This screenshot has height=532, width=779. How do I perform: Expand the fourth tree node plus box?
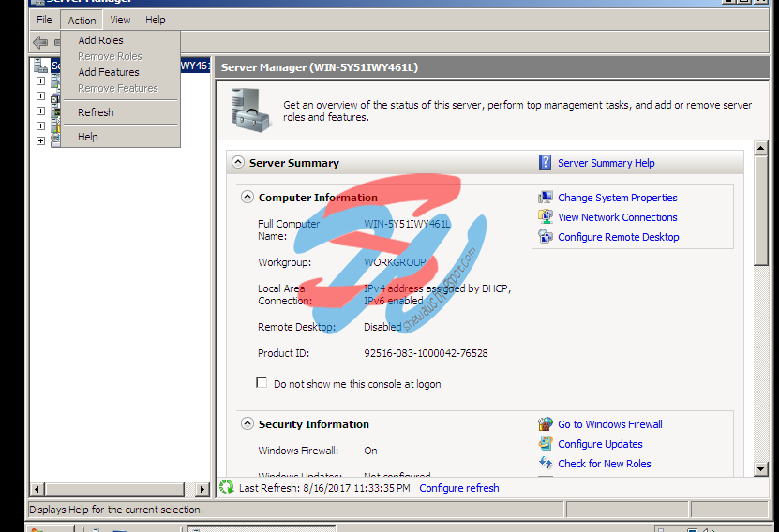tap(40, 126)
